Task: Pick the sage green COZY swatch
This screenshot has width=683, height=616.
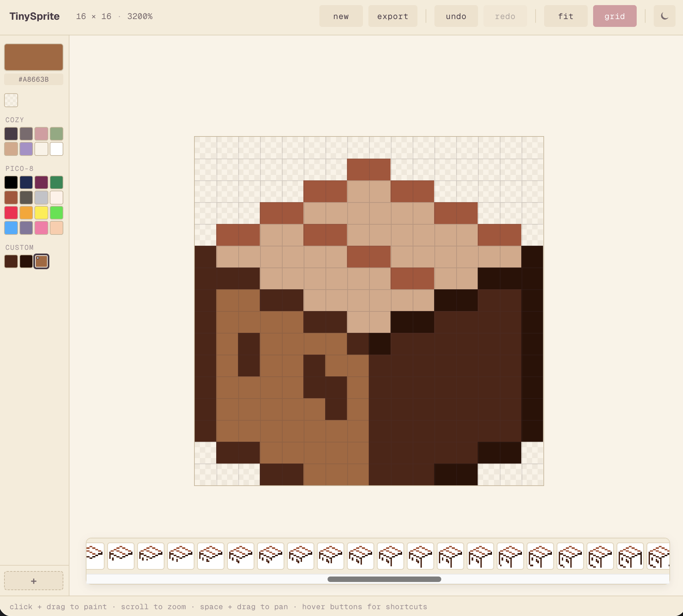Action: point(57,134)
